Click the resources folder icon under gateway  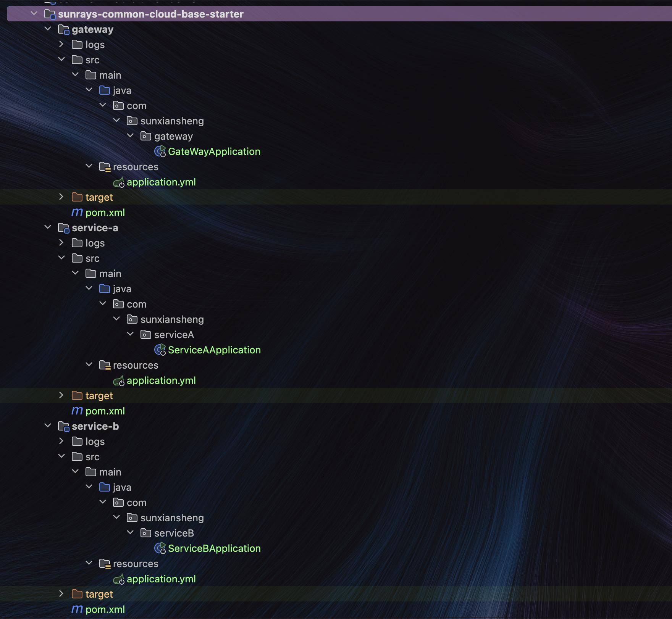[105, 167]
